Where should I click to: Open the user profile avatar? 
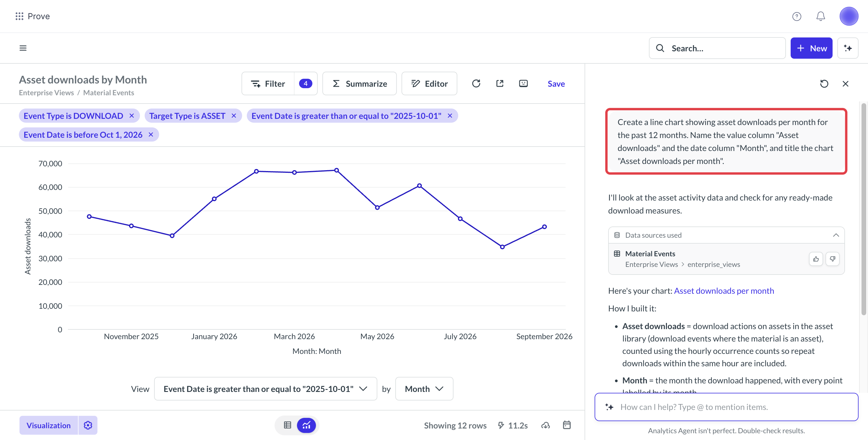(x=849, y=16)
